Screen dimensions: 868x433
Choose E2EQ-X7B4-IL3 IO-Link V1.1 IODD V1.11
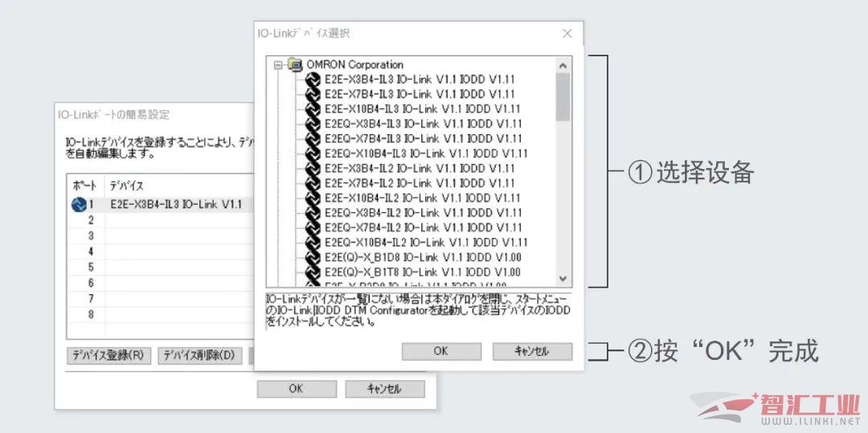pos(424,139)
